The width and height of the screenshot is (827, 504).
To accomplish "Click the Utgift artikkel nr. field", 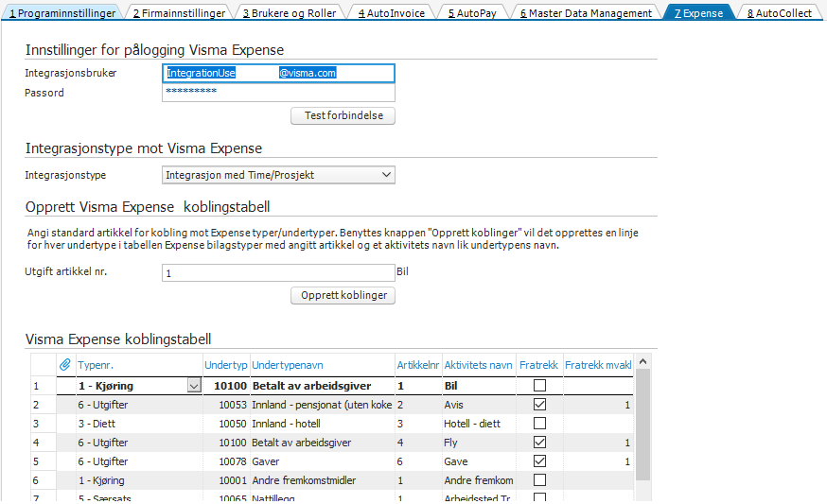I will (278, 272).
